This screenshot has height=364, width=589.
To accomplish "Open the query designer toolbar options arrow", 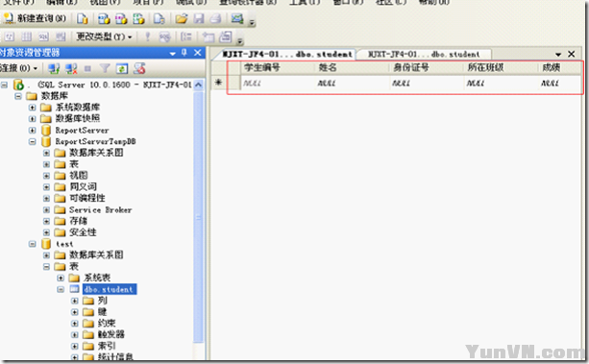I will tap(240, 40).
